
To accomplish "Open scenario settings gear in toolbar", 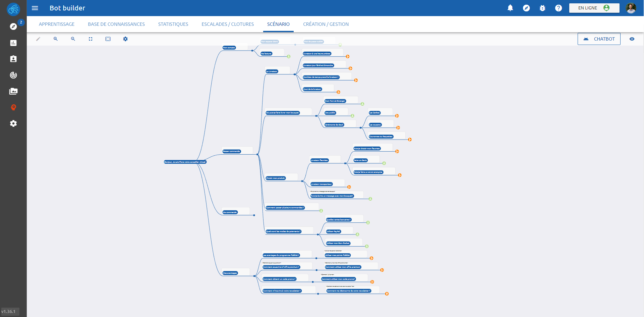I will (125, 39).
